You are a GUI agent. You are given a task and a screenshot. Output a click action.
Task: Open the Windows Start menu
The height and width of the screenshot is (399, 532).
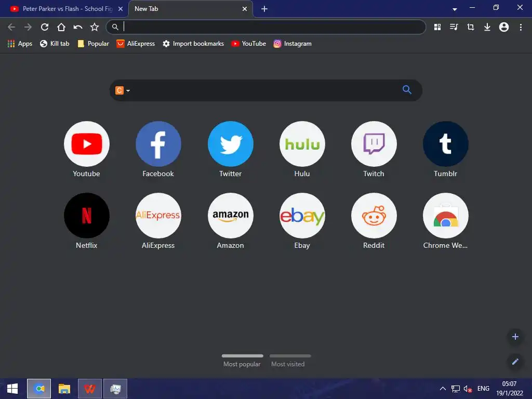pyautogui.click(x=12, y=389)
